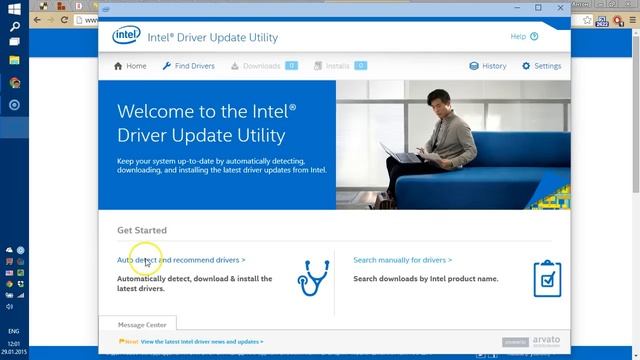Viewport: 640px width, 360px height.
Task: Click the Welcome to the Intel Driver Update Utility banner
Action: [217, 145]
